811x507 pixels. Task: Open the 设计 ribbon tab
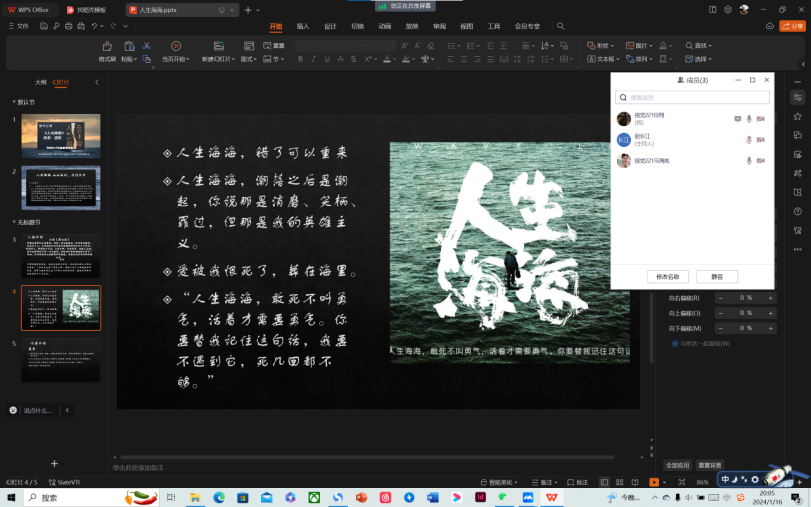coord(330,27)
